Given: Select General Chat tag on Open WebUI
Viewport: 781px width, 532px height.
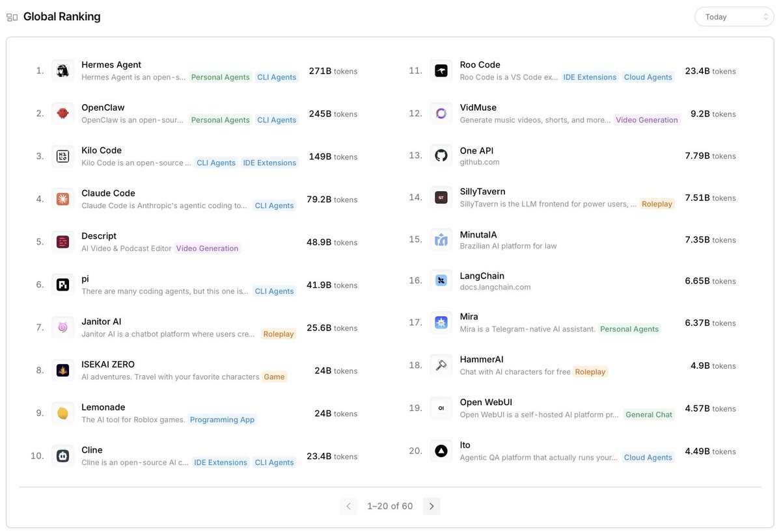Looking at the screenshot, I should point(649,414).
